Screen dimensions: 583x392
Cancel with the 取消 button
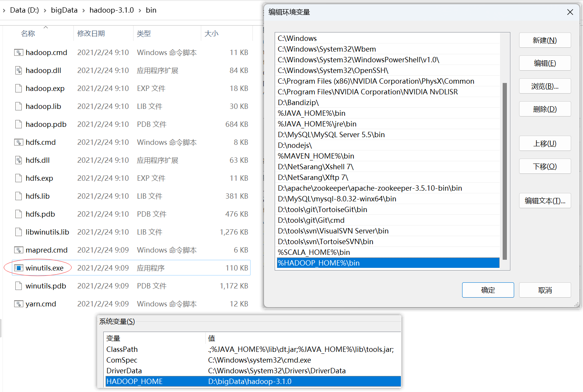click(x=545, y=290)
